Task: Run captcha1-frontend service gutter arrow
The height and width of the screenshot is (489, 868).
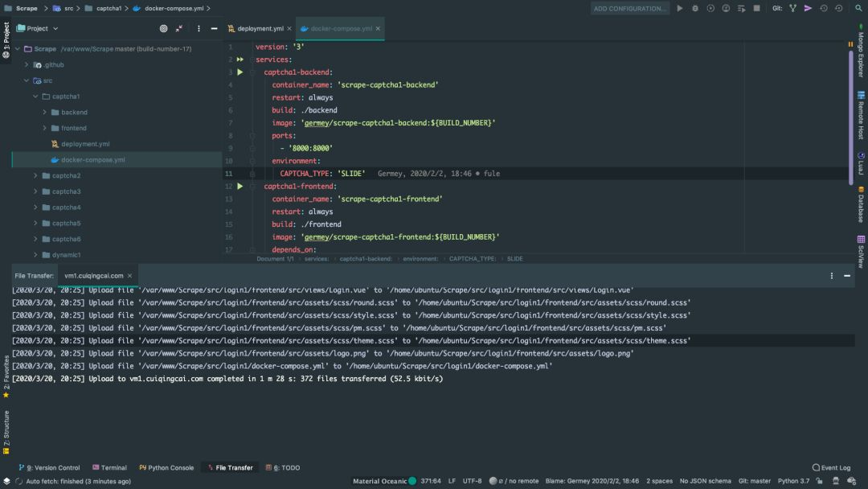Action: point(240,186)
